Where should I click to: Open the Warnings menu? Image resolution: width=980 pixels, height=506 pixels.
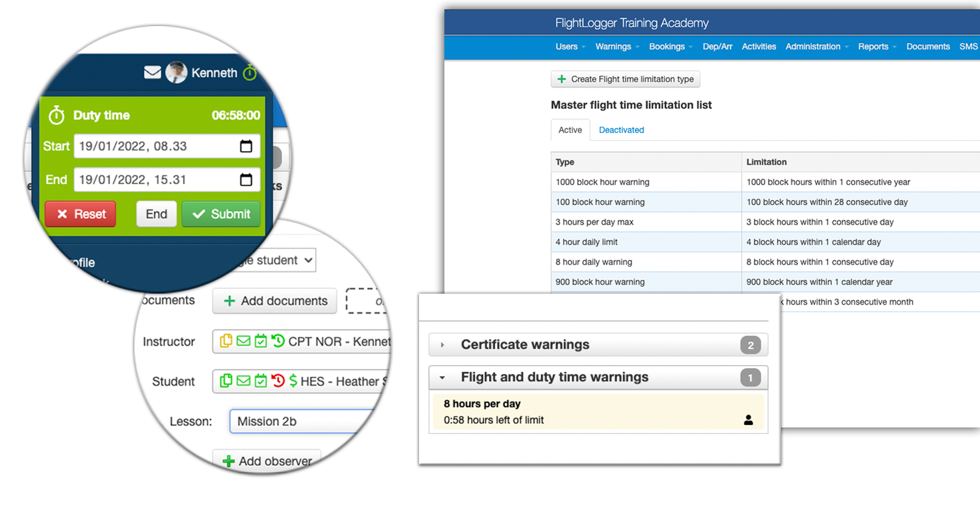(617, 46)
